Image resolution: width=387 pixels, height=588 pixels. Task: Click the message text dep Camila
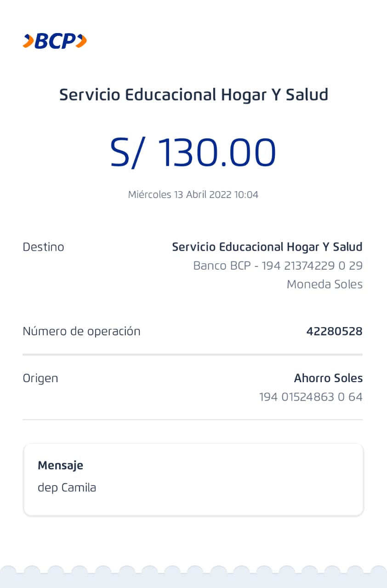coord(67,487)
